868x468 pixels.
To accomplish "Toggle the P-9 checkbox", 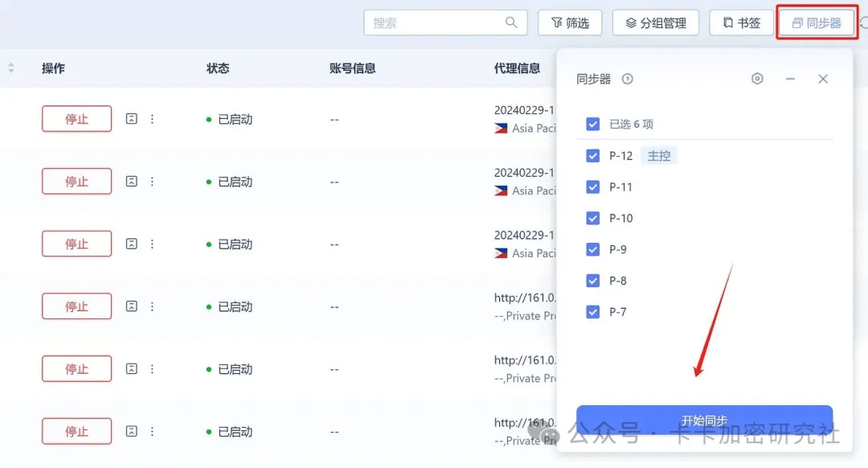I will point(593,249).
